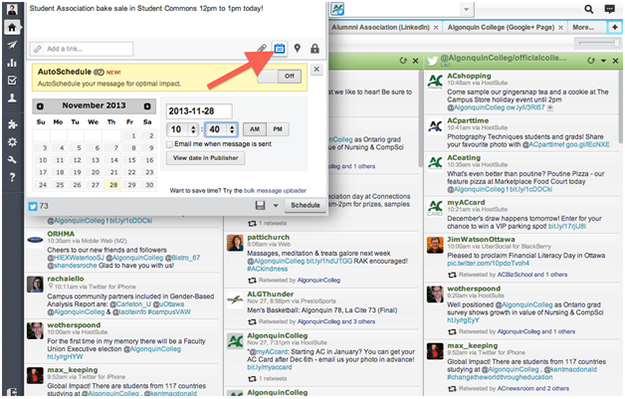
Task: Open the bulk message uploader link
Action: pyautogui.click(x=275, y=191)
